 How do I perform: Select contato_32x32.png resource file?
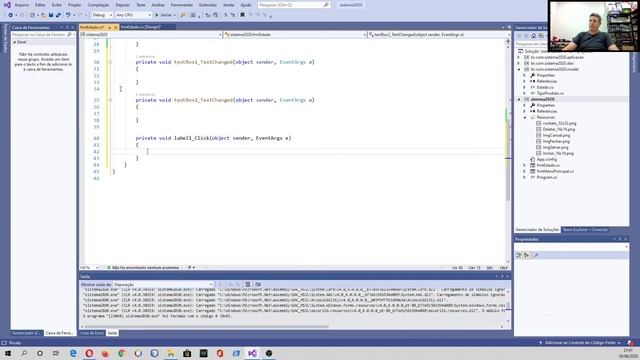click(560, 123)
